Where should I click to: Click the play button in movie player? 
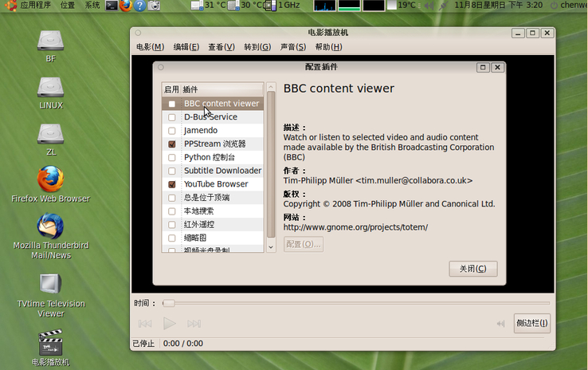[169, 323]
